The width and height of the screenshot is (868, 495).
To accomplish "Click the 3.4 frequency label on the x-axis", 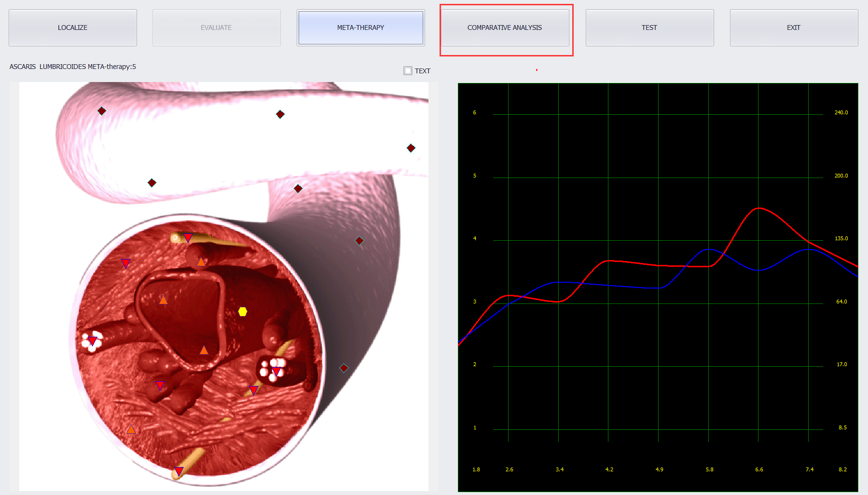I will (560, 469).
